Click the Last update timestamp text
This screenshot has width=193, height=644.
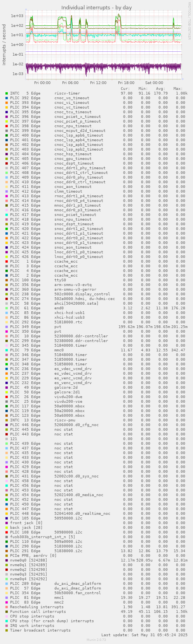[144, 635]
